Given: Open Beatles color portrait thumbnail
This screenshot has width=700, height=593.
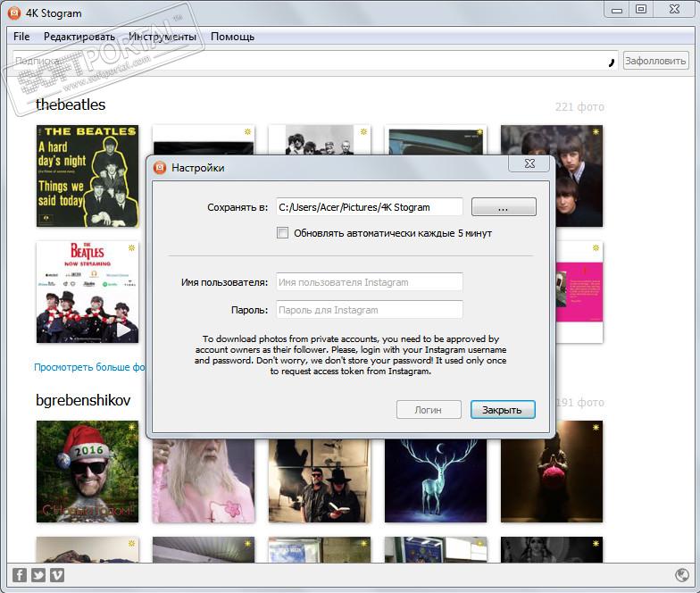Looking at the screenshot, I should coord(579,176).
